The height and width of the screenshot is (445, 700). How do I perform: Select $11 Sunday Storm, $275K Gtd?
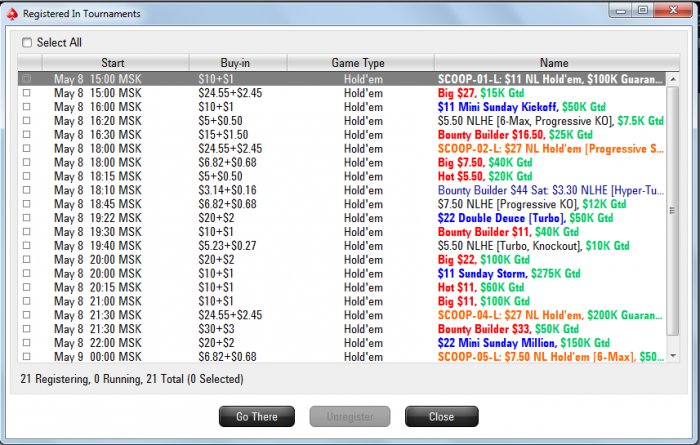(x=509, y=273)
